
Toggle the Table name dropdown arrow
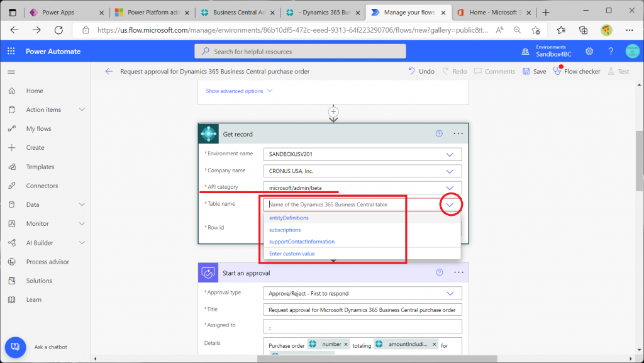[x=450, y=204]
